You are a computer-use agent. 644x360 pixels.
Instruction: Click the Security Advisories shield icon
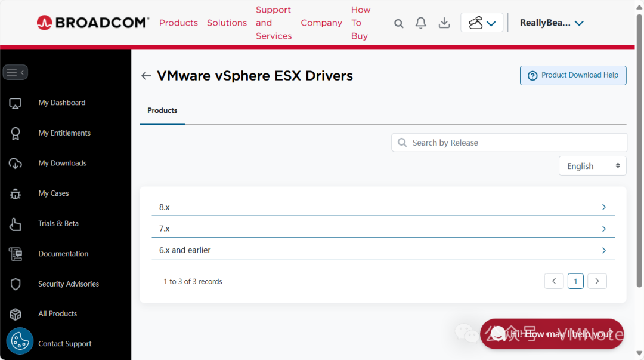(15, 284)
